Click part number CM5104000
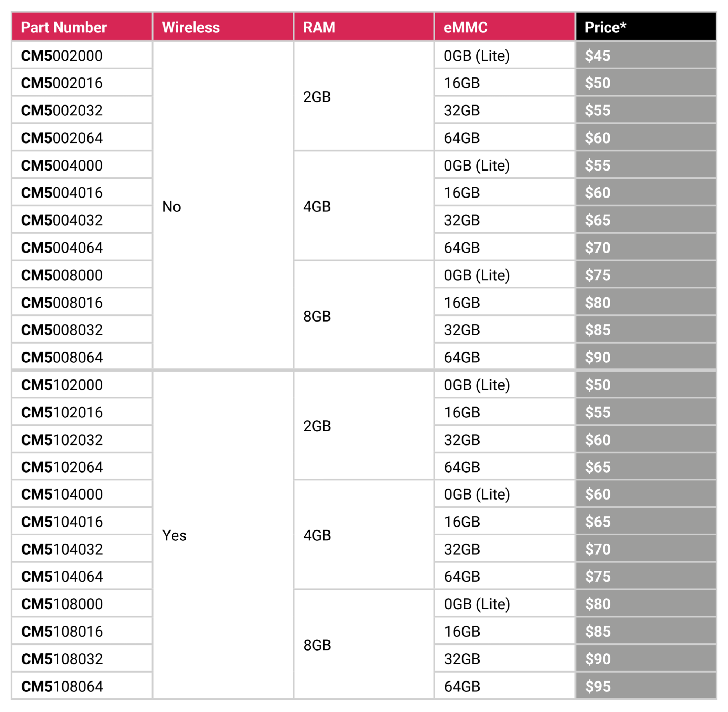Image resolution: width=728 pixels, height=712 pixels. [x=62, y=494]
